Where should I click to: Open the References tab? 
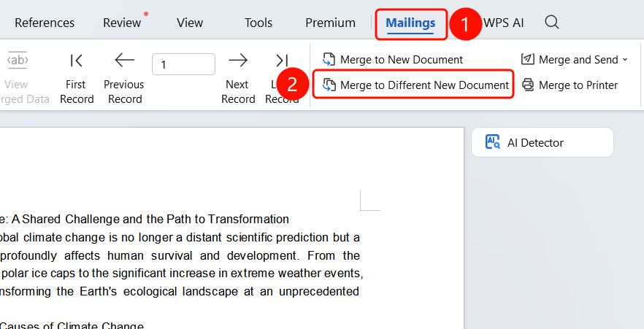pyautogui.click(x=45, y=23)
